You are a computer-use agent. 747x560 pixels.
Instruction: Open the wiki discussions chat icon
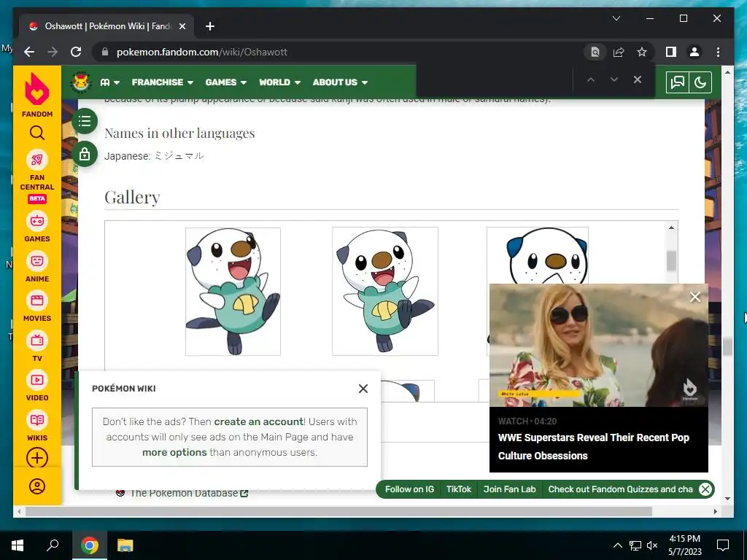678,82
